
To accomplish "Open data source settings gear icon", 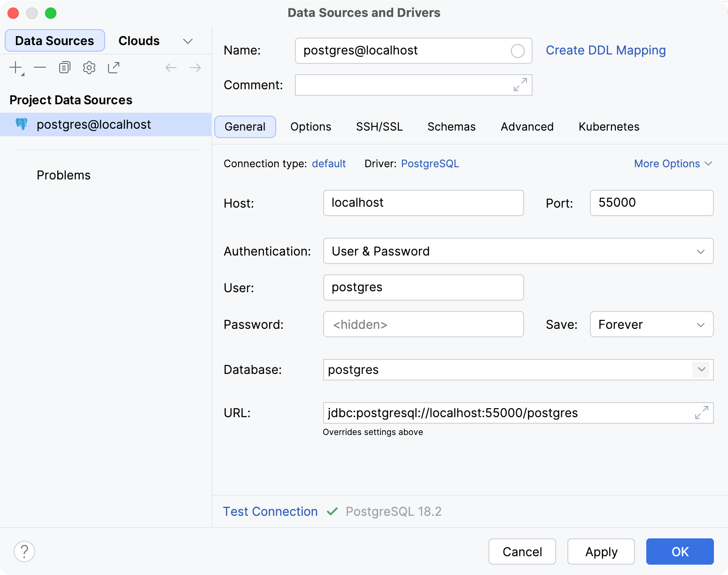I will click(x=89, y=68).
